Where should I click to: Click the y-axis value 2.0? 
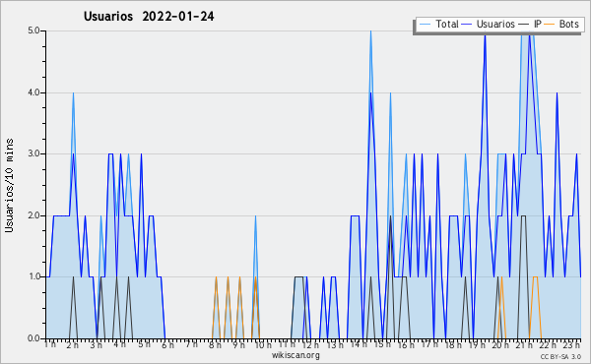pyautogui.click(x=33, y=215)
